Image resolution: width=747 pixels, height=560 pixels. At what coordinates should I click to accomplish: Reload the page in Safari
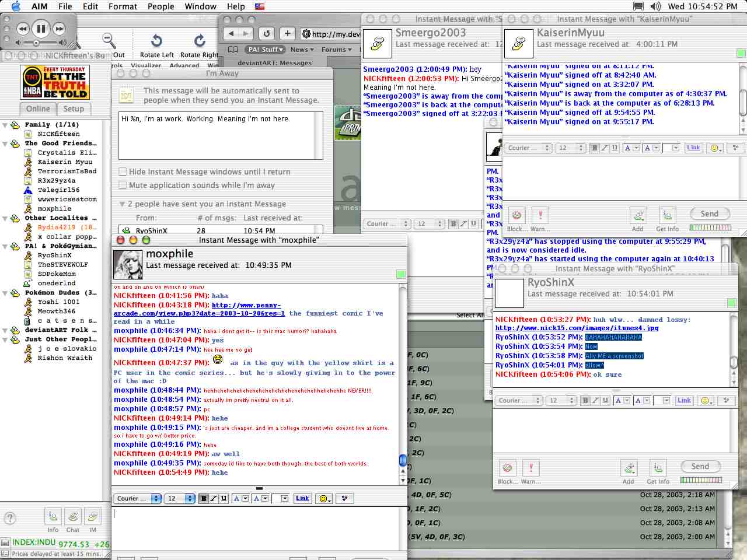coord(267,33)
